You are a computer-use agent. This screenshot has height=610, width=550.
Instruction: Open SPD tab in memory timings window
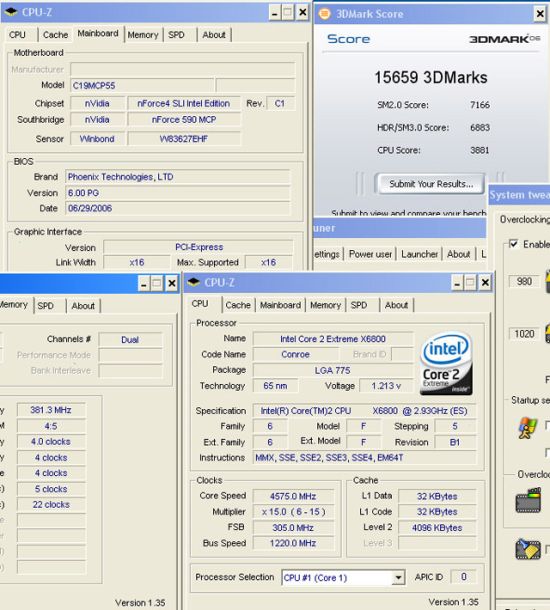[x=46, y=306]
